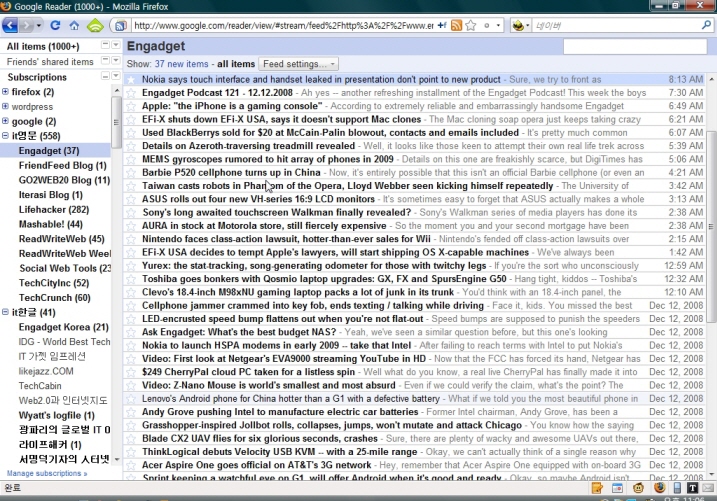
Task: Minimize the Friends' shared items section
Action: click(105, 60)
